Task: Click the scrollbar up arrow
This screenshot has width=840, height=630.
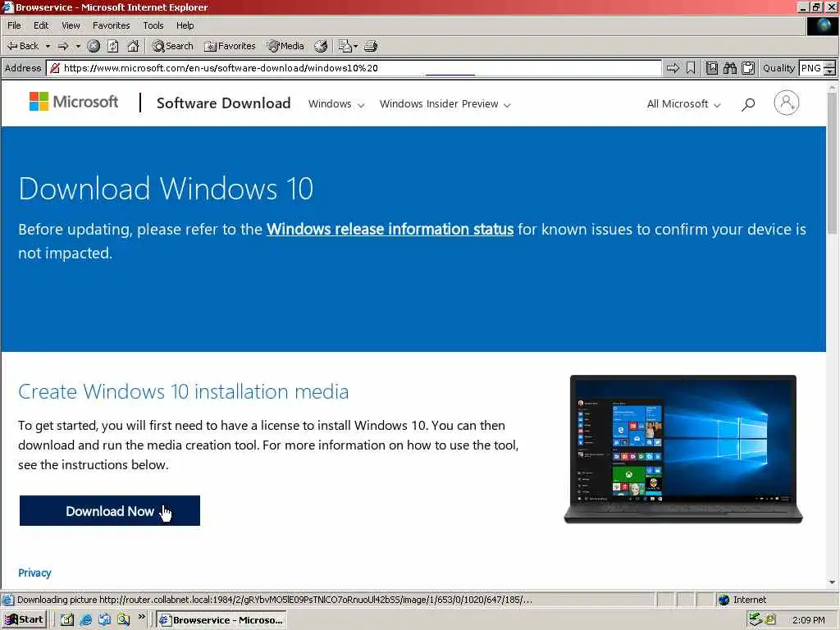Action: pyautogui.click(x=832, y=86)
